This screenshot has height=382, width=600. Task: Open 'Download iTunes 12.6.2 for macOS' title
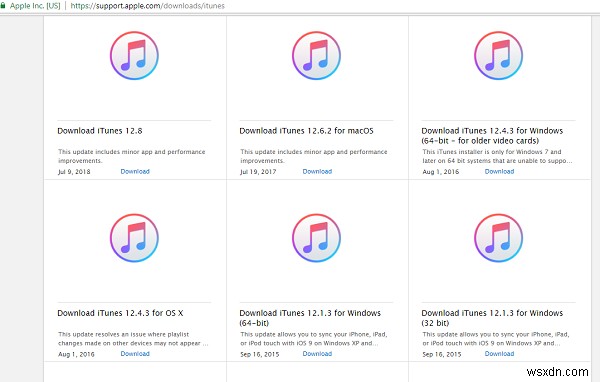point(307,131)
